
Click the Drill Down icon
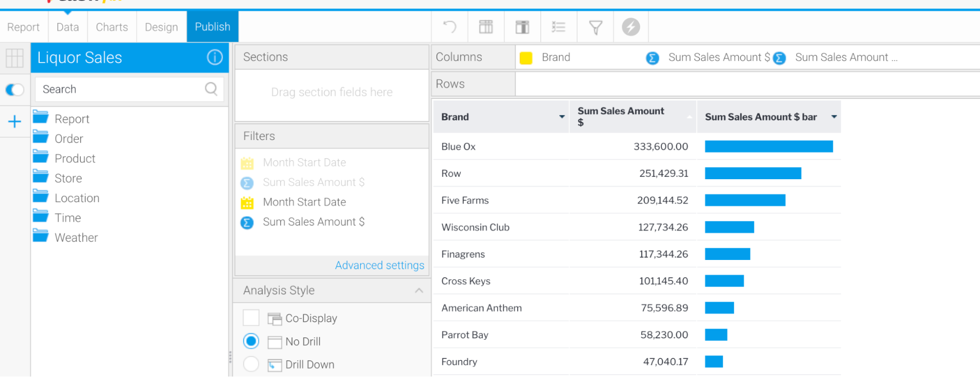click(x=275, y=365)
